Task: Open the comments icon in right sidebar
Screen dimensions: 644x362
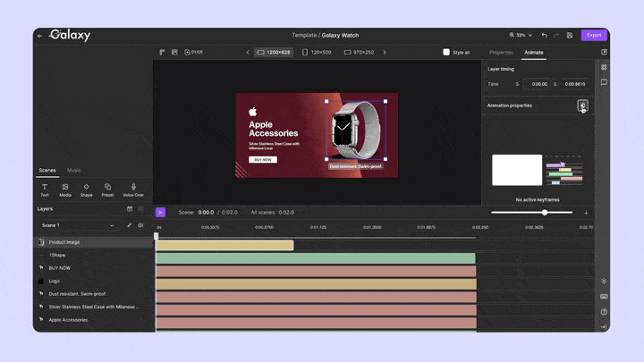Action: click(604, 82)
